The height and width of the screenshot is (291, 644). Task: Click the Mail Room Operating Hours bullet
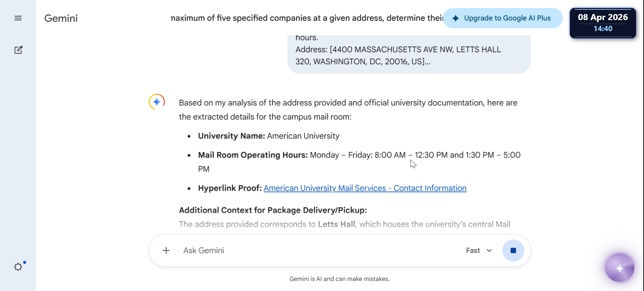click(x=359, y=155)
